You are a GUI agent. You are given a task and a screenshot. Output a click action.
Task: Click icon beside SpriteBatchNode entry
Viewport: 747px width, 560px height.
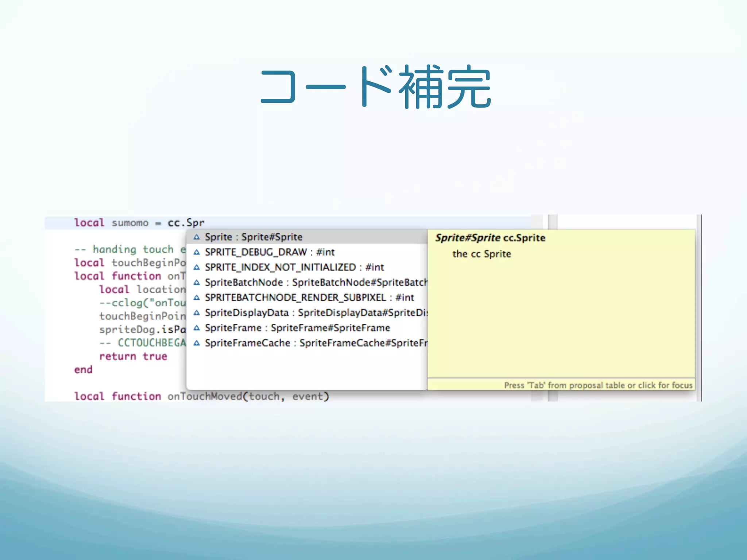197,283
